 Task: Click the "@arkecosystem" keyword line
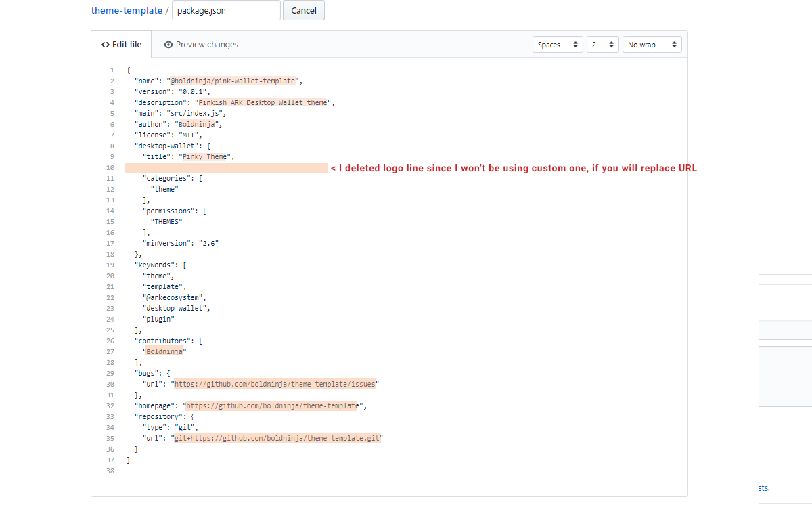pos(174,297)
